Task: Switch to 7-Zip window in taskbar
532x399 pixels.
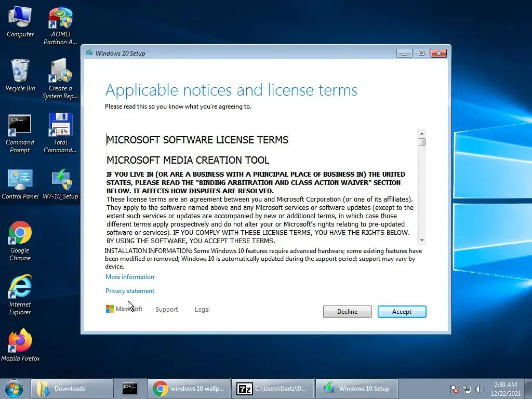Action: pyautogui.click(x=273, y=389)
